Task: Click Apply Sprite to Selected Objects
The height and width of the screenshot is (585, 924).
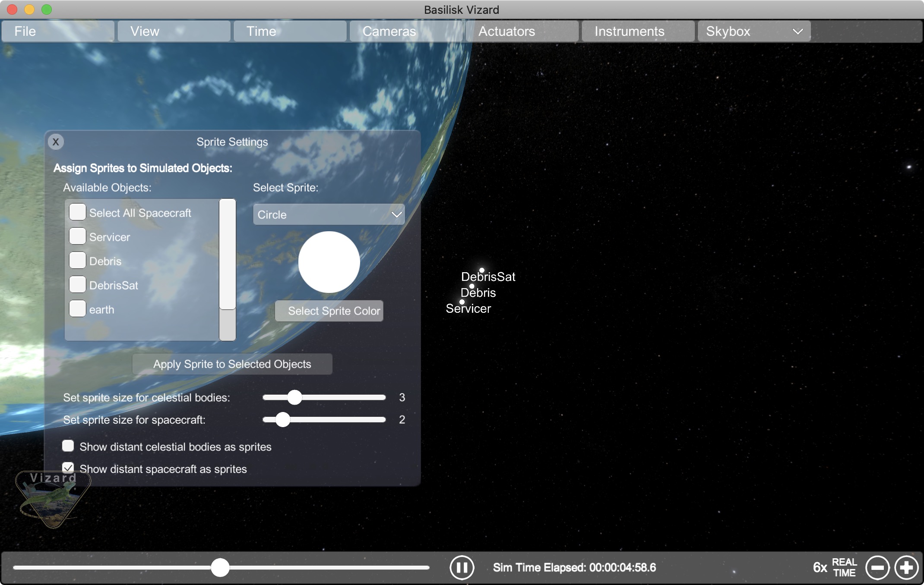Action: (x=232, y=364)
